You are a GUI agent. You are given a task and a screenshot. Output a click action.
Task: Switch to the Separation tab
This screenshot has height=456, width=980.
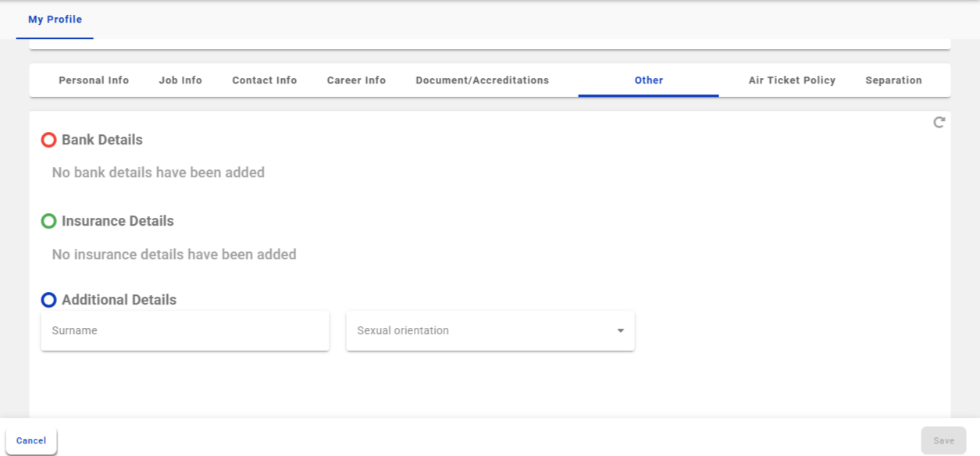pos(893,80)
